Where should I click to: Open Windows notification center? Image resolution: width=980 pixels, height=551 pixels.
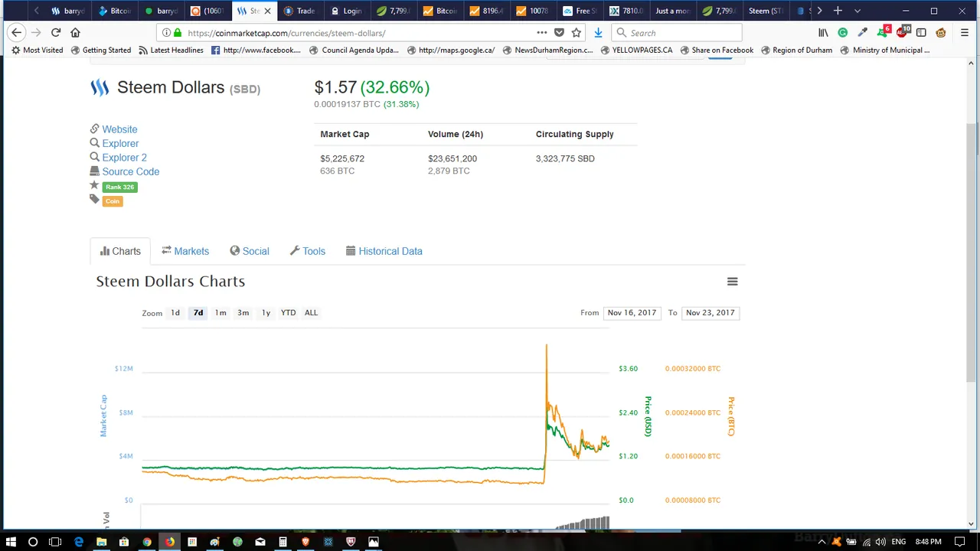coord(959,542)
